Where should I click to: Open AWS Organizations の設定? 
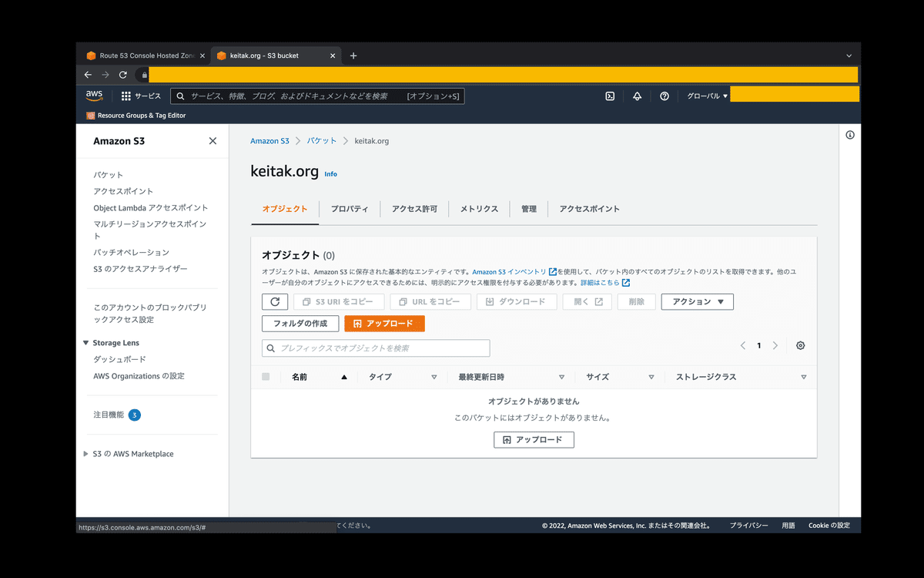[139, 376]
